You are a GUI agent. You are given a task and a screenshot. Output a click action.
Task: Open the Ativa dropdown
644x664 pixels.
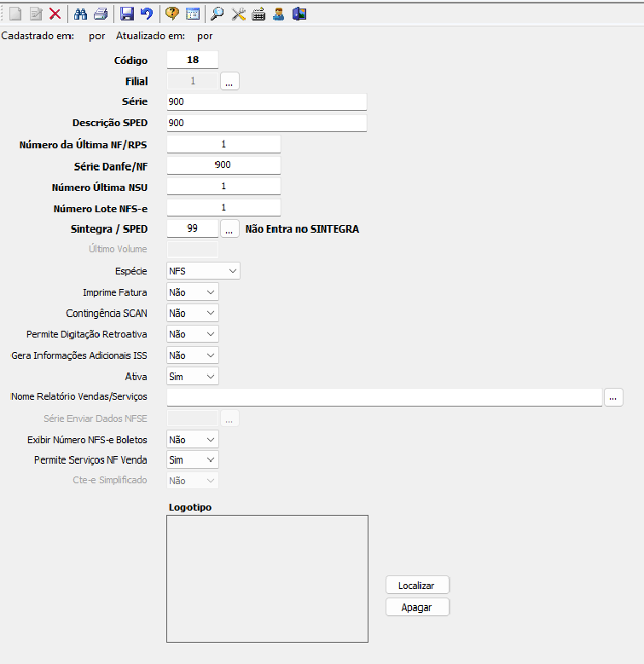193,376
